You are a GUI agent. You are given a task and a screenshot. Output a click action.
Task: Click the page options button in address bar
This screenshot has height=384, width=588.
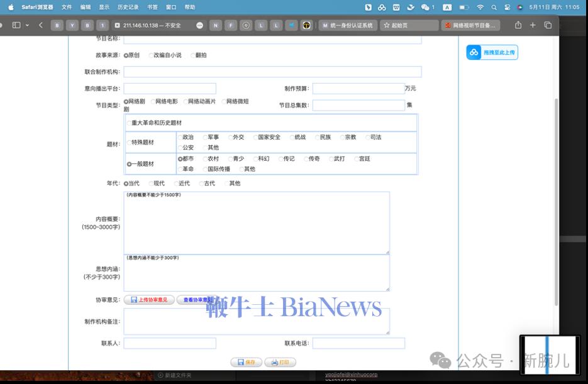coord(199,25)
